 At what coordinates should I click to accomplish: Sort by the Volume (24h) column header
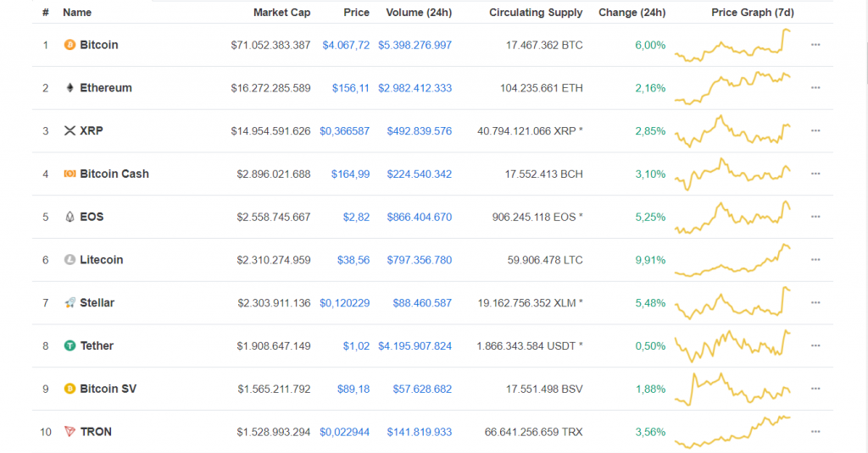pyautogui.click(x=419, y=12)
